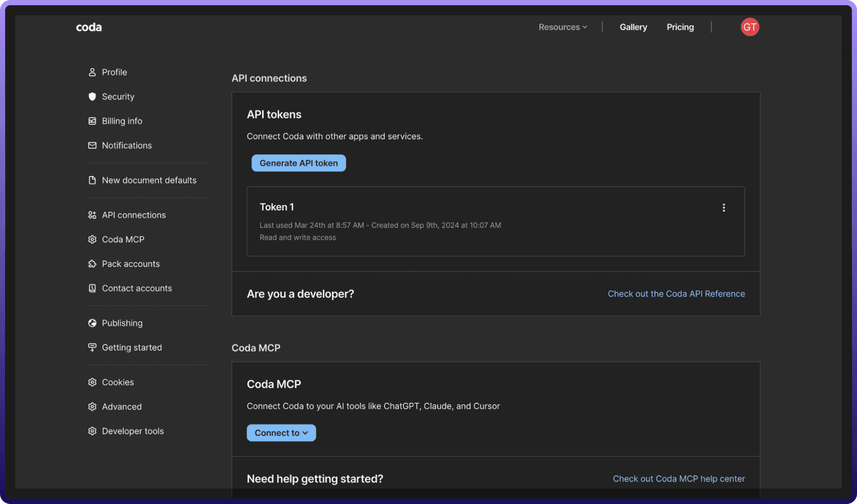Click 'Connect Coda to your AI tools' description
This screenshot has height=504, width=857.
point(373,406)
